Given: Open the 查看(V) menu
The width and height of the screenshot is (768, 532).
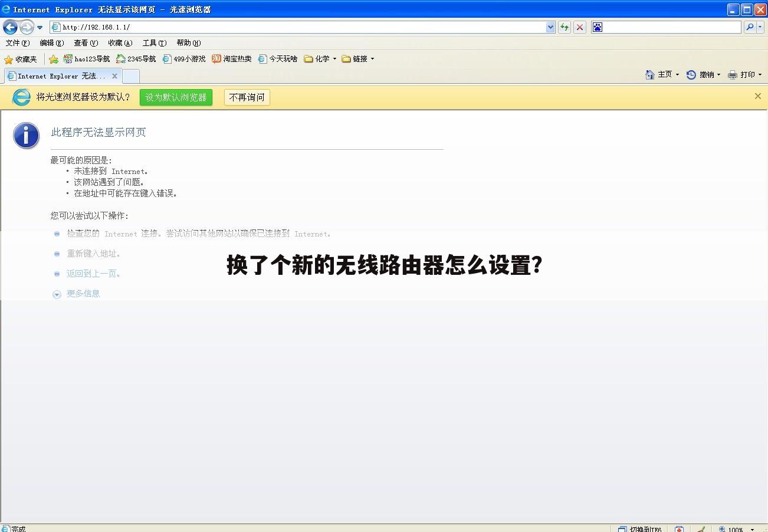Looking at the screenshot, I should [x=86, y=43].
